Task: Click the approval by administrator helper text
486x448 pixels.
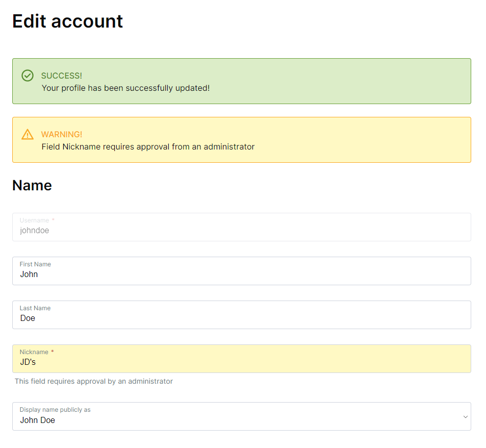Action: click(x=94, y=381)
